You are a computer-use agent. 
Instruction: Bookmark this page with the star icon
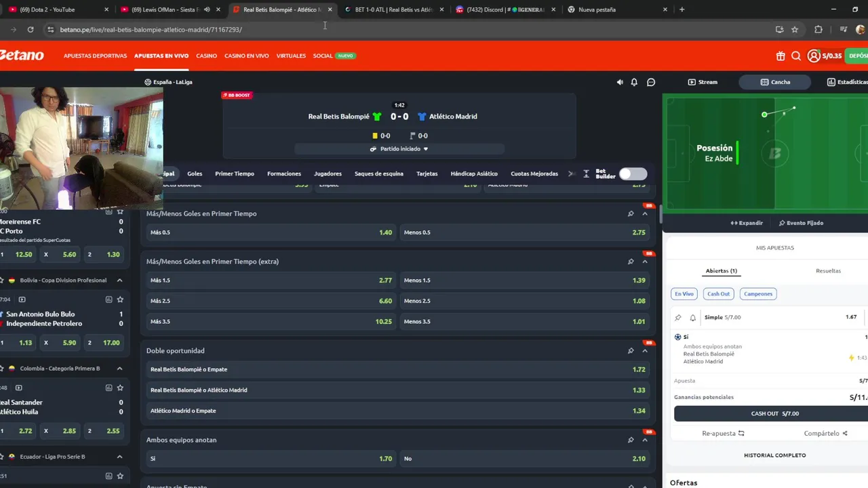pyautogui.click(x=795, y=29)
